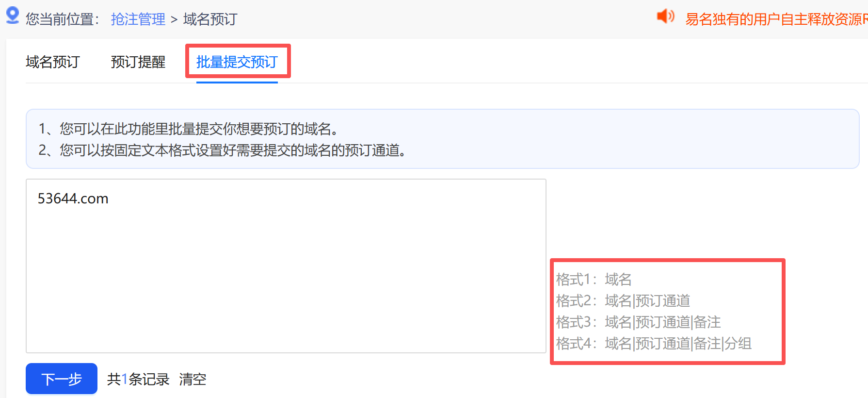Click 清空 to clear entries
The height and width of the screenshot is (398, 868).
tap(193, 379)
